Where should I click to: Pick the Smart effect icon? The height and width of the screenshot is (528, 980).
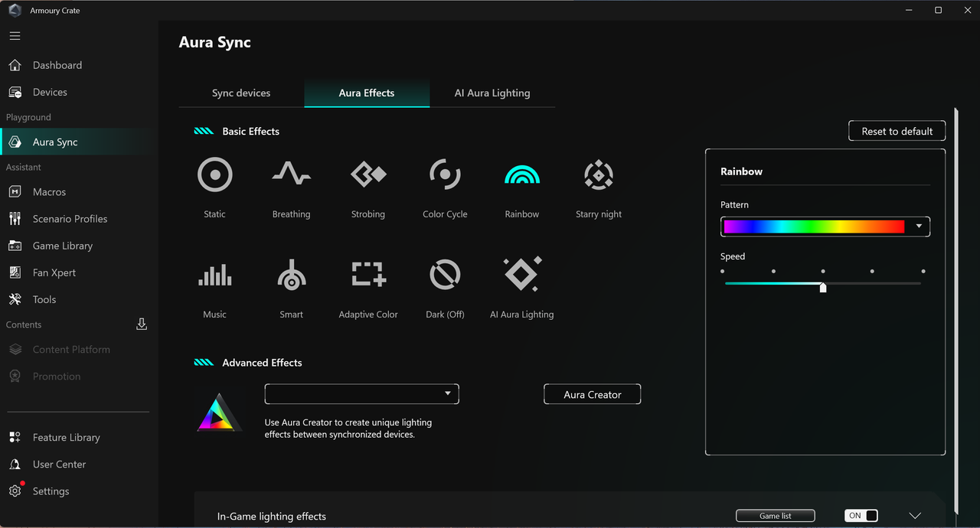coord(291,275)
